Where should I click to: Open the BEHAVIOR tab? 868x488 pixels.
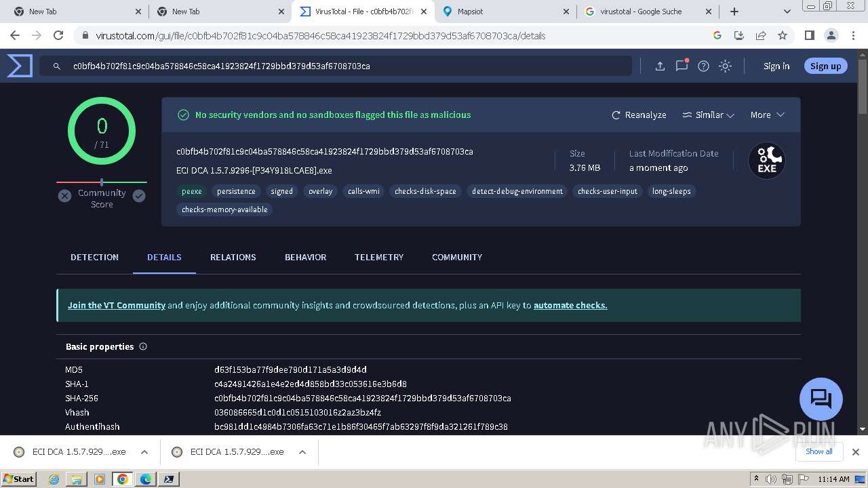pos(305,257)
